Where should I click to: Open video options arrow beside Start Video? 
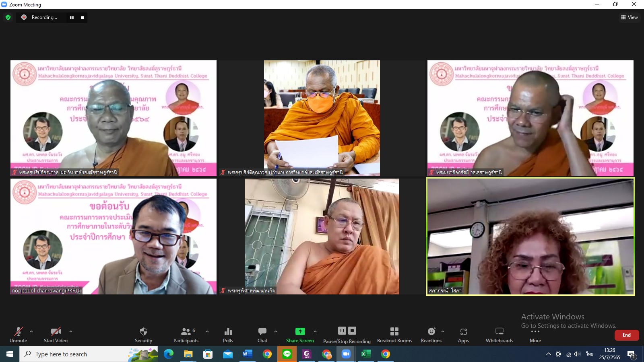tap(71, 331)
